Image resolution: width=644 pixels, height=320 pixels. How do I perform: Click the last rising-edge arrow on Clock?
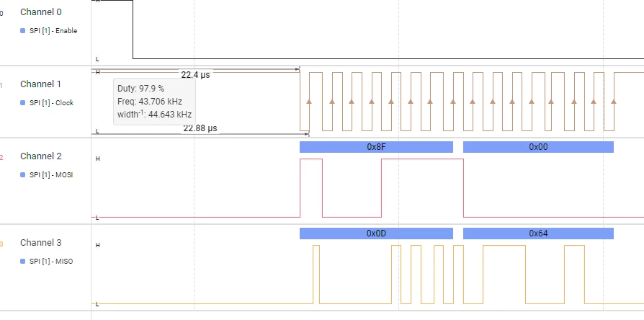point(614,101)
